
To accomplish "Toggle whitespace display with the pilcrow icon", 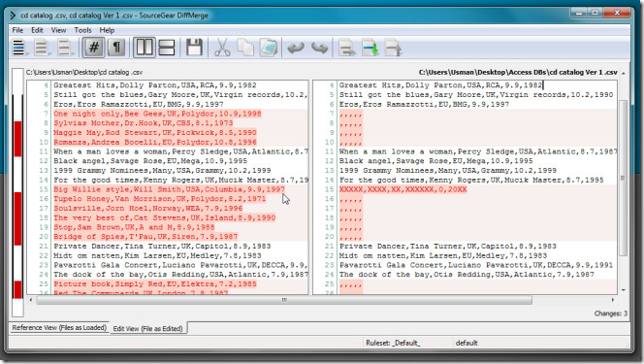I will point(116,48).
